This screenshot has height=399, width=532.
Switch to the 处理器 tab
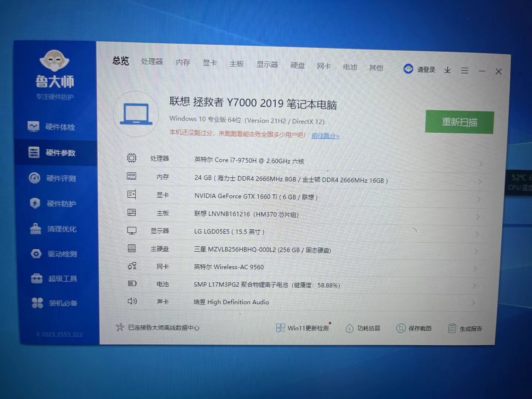[x=152, y=62]
